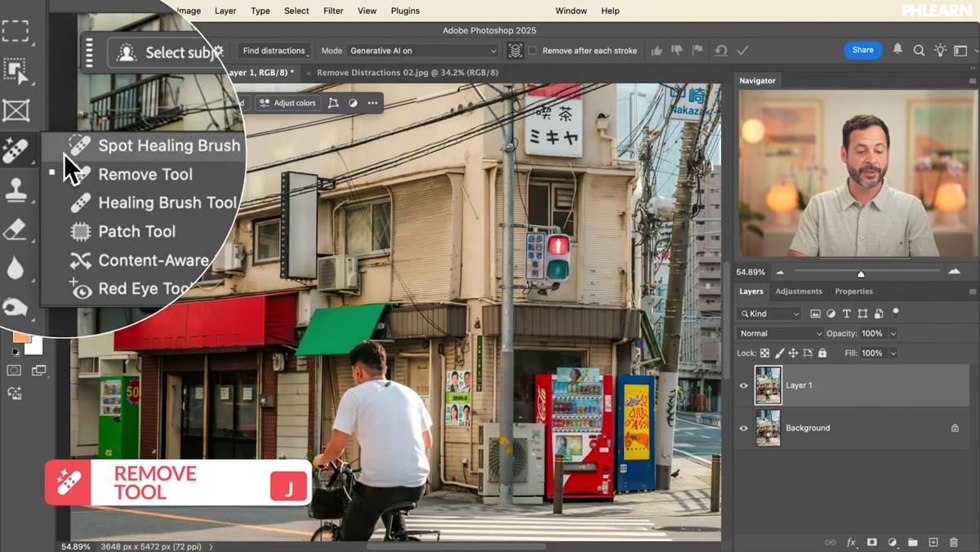This screenshot has width=980, height=552.
Task: Toggle Quick Mask mode icon
Action: (x=14, y=371)
